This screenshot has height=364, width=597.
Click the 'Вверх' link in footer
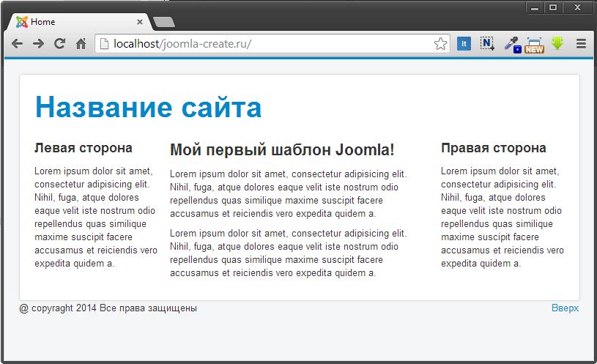pyautogui.click(x=565, y=308)
